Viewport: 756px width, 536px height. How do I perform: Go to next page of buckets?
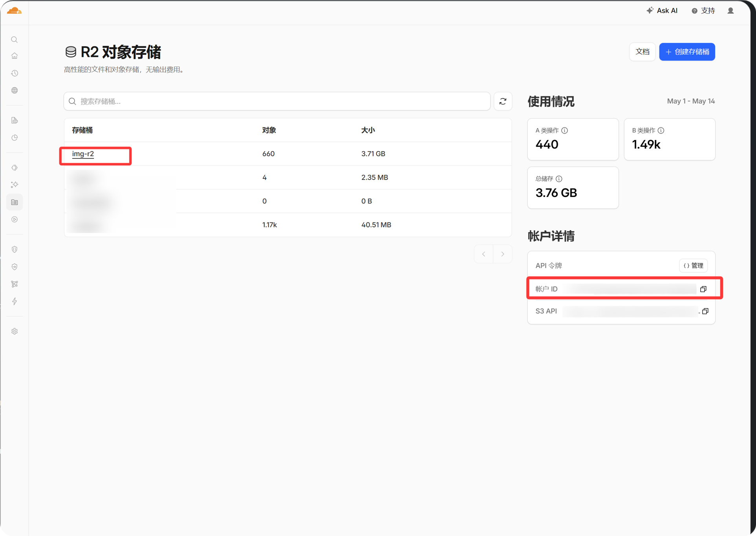click(x=503, y=254)
